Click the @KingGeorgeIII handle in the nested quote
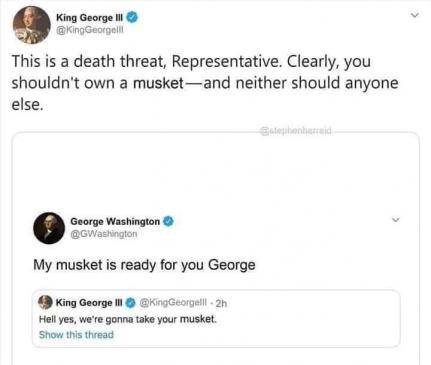The image size is (431, 365). [173, 302]
